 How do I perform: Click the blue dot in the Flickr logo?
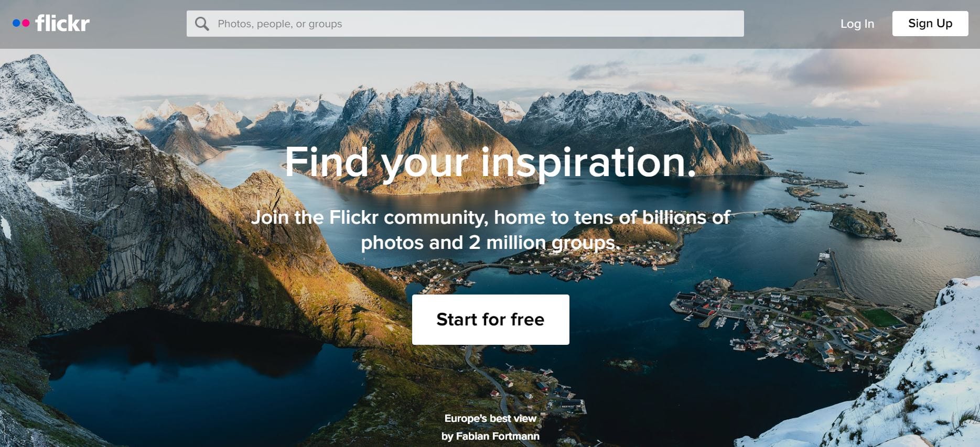(16, 23)
